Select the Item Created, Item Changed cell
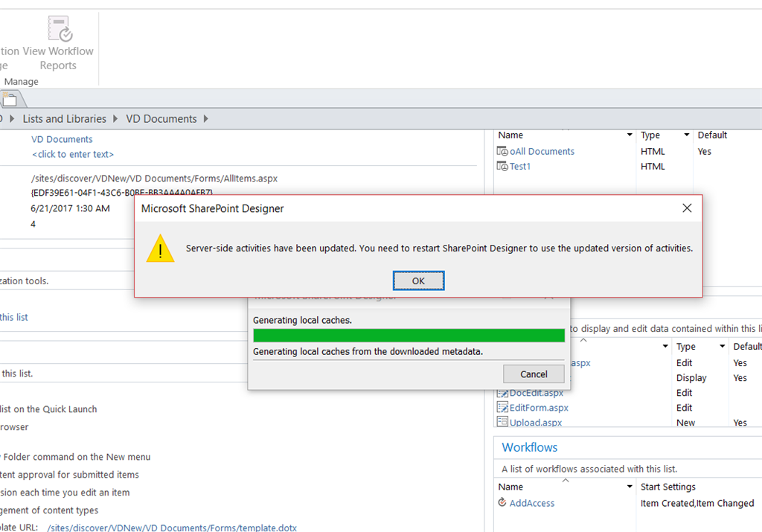This screenshot has width=762, height=532. [697, 503]
